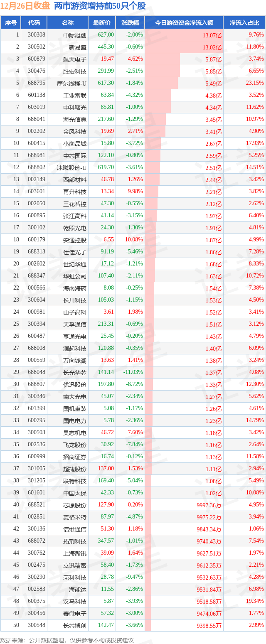The image size is (266, 644).
Task: Click 长光华芯 change -11.03%
Action: (x=133, y=372)
